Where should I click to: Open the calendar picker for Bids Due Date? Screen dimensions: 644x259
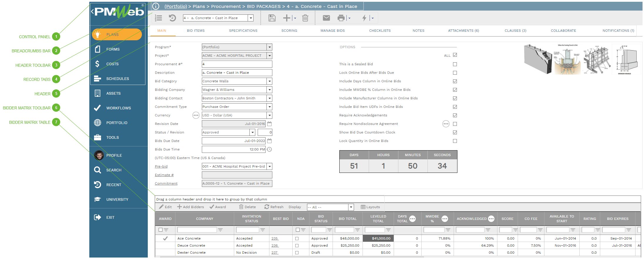point(269,141)
